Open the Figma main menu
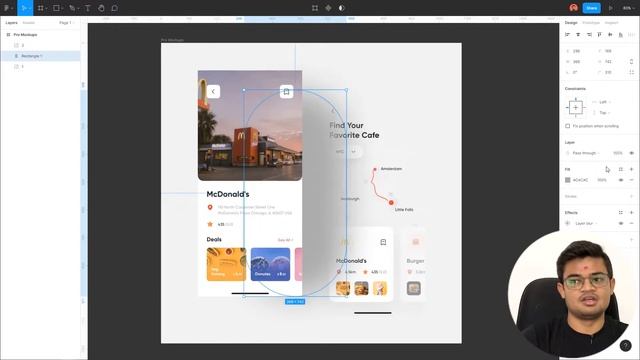640x360 pixels. (7, 8)
